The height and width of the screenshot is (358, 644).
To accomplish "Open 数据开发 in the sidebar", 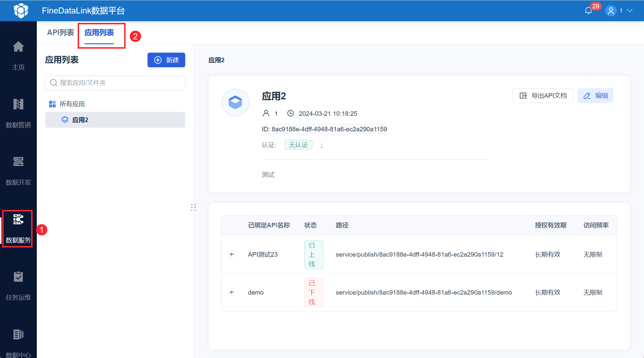I will 18,171.
